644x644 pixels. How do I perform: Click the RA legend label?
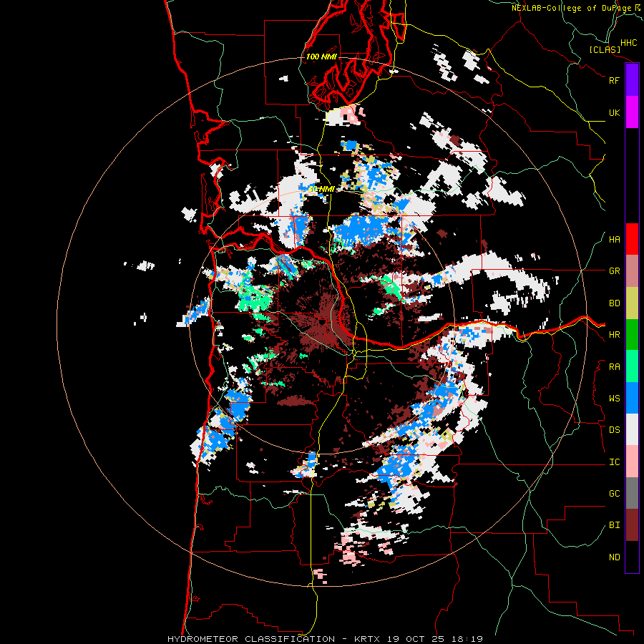pos(614,367)
